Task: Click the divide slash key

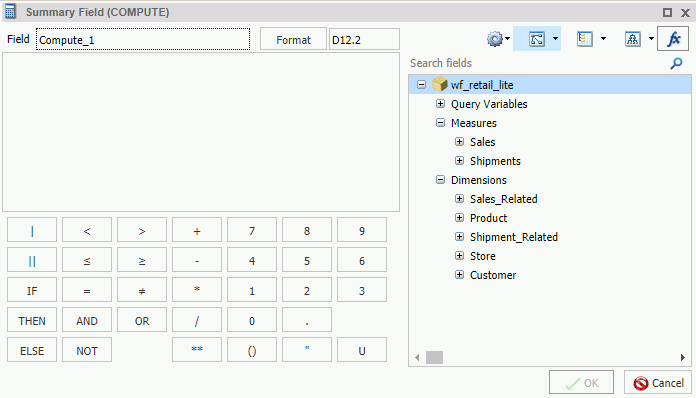Action: 197,320
